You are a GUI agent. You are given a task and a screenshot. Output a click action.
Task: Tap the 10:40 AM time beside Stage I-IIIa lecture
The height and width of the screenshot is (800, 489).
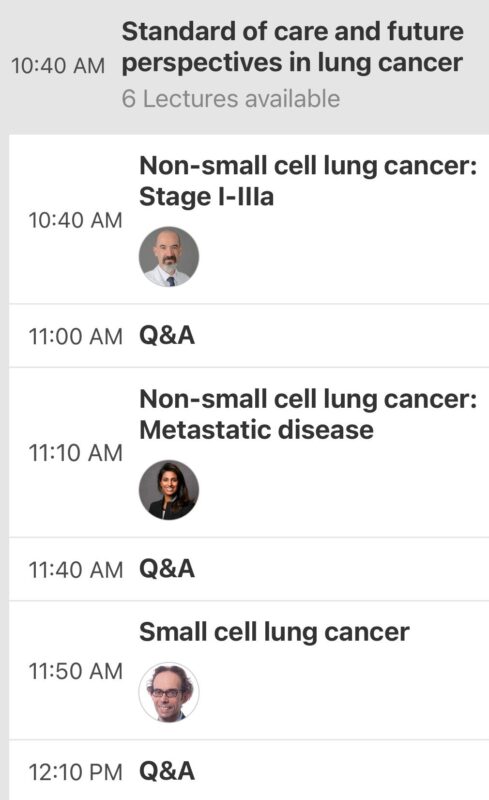76,220
